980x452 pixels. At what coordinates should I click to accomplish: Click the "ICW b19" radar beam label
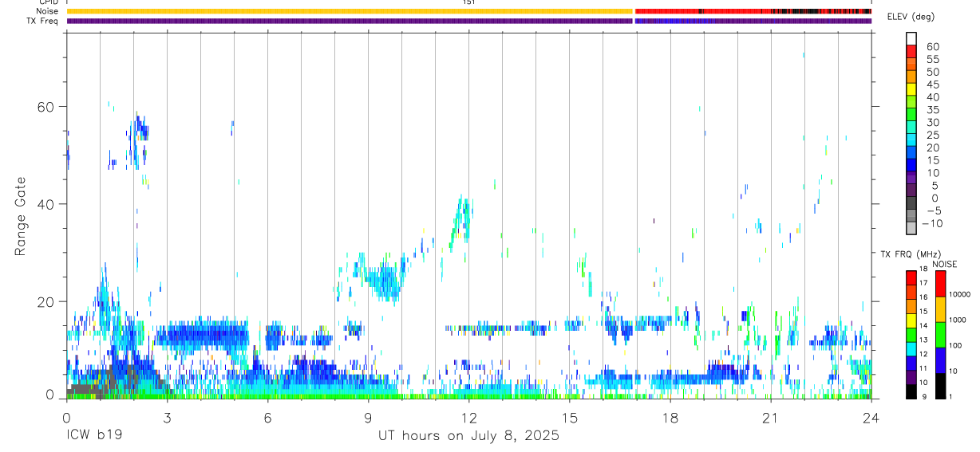pyautogui.click(x=93, y=436)
